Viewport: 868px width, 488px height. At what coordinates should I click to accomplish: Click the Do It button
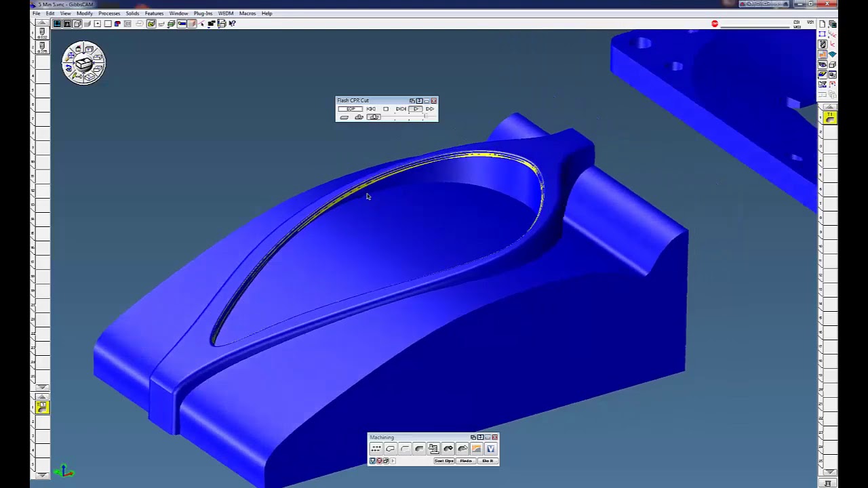(x=488, y=461)
